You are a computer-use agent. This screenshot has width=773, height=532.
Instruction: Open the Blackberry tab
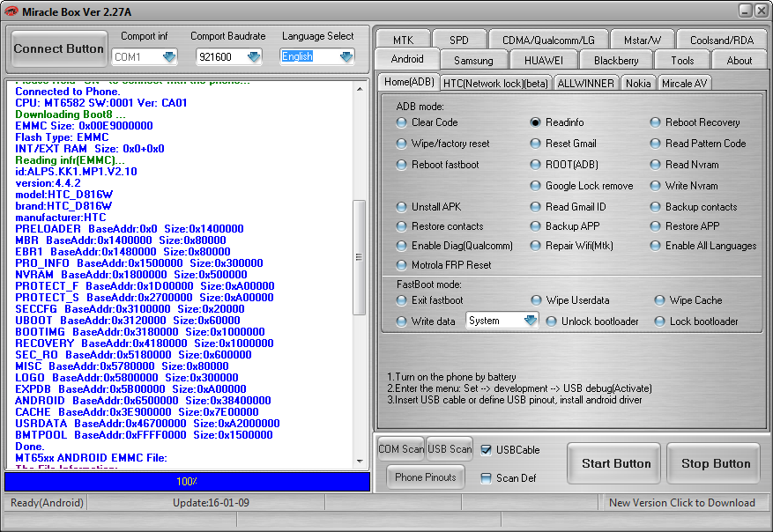(616, 61)
